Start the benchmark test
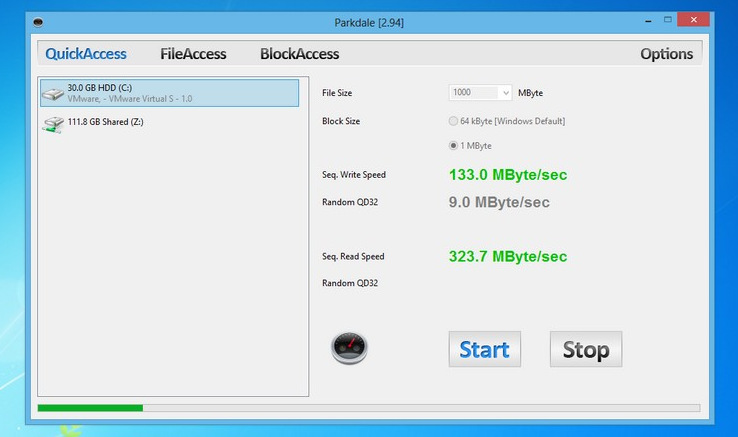 click(484, 349)
